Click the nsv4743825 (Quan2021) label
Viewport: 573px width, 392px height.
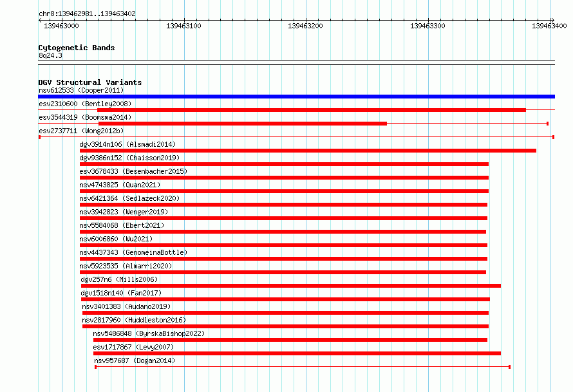pos(120,185)
